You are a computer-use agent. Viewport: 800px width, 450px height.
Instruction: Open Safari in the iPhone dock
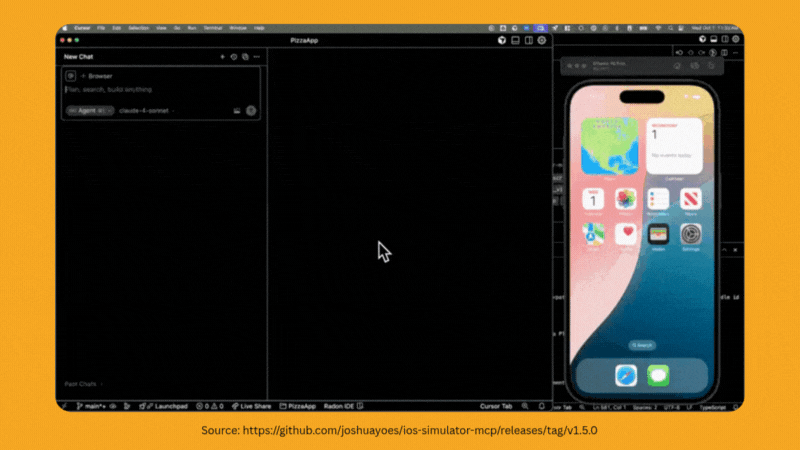coord(626,376)
